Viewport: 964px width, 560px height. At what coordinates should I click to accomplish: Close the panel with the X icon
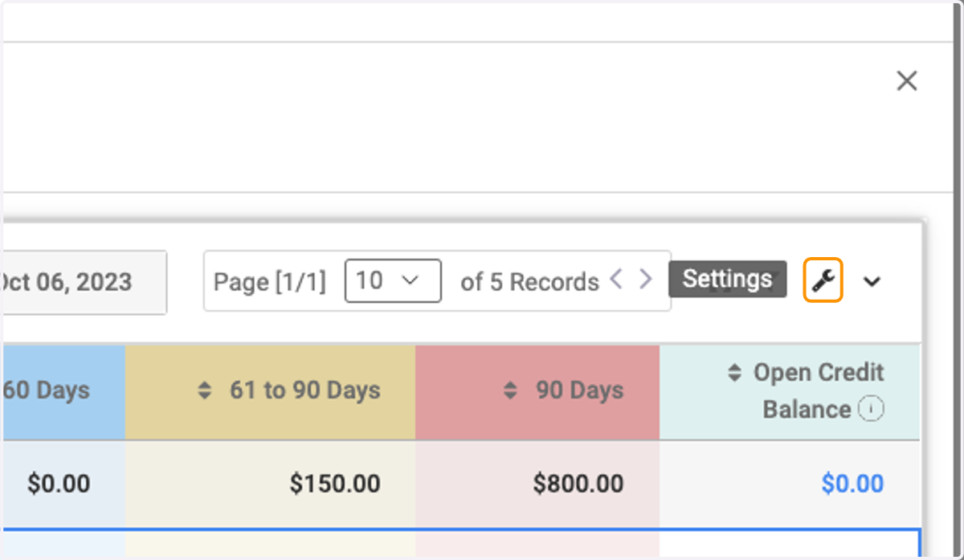[907, 80]
